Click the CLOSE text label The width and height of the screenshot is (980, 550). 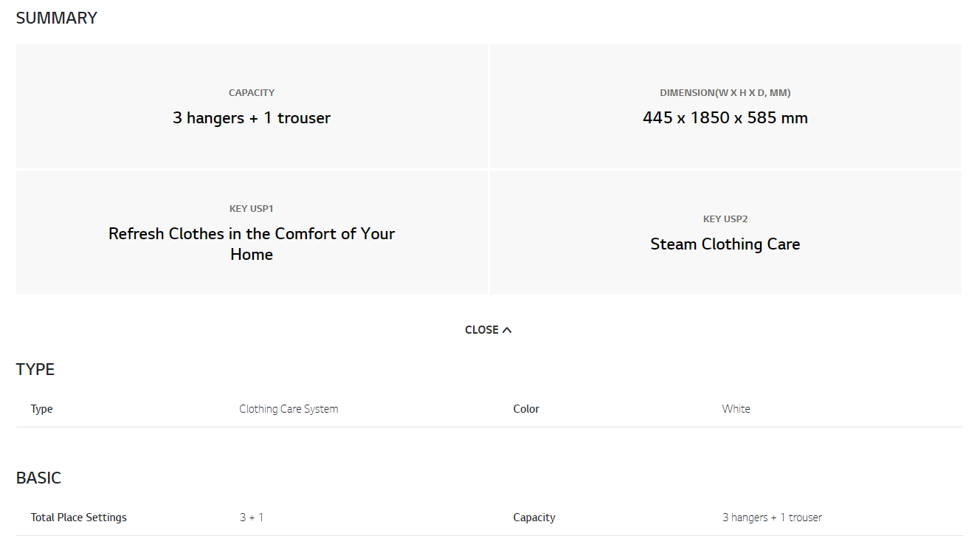(x=481, y=330)
